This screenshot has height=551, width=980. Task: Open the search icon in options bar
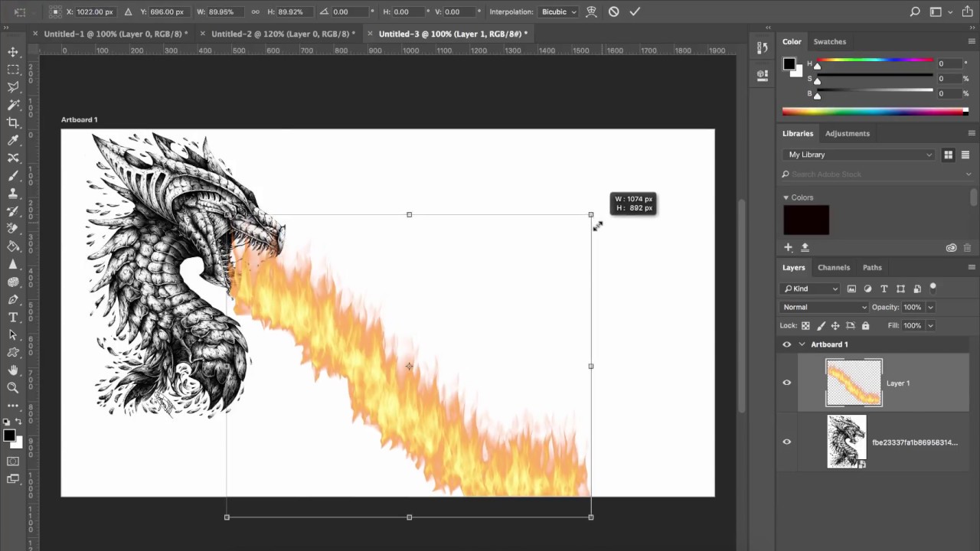(x=915, y=11)
